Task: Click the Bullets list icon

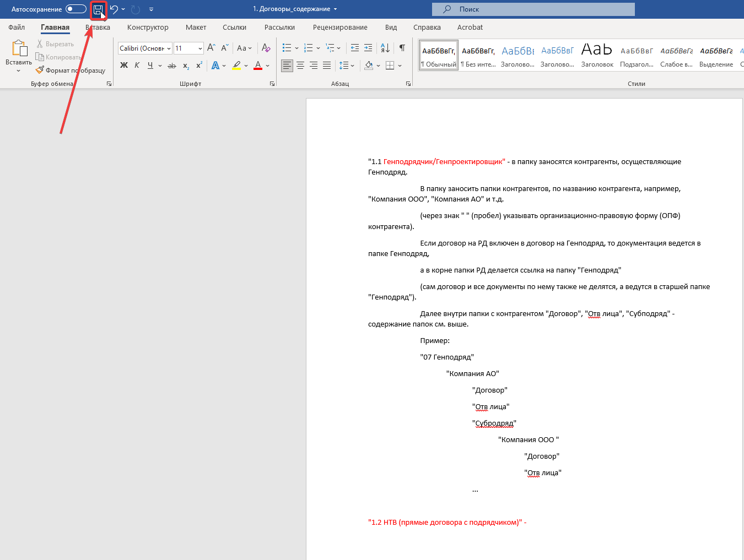Action: pos(287,48)
